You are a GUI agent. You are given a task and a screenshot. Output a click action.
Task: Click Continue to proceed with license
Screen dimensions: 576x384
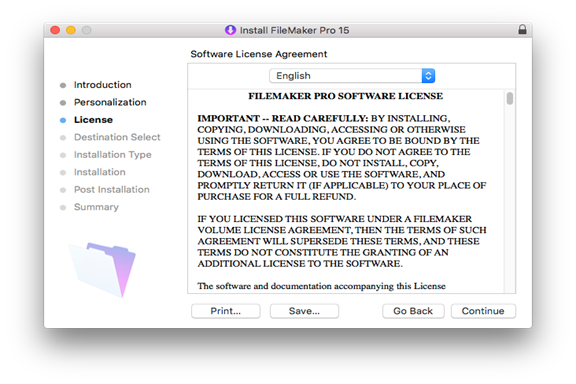pos(483,311)
